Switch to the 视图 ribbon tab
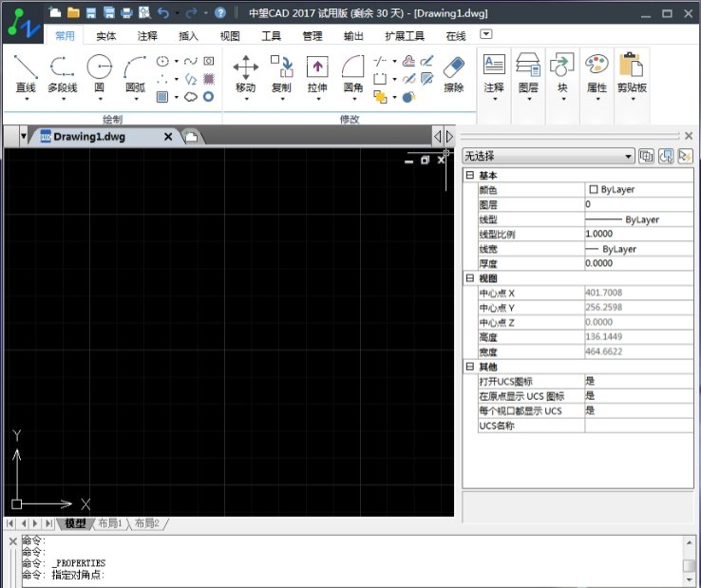Screen dimensions: 701x588 [230, 36]
